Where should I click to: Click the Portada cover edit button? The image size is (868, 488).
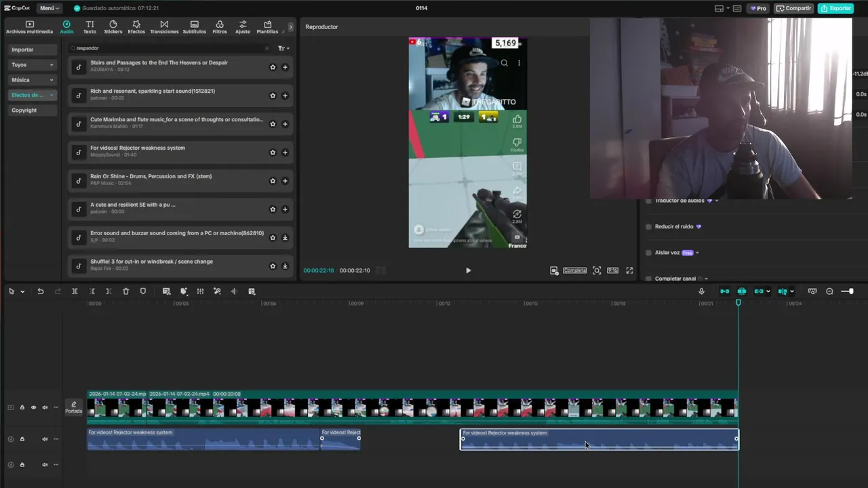(74, 407)
